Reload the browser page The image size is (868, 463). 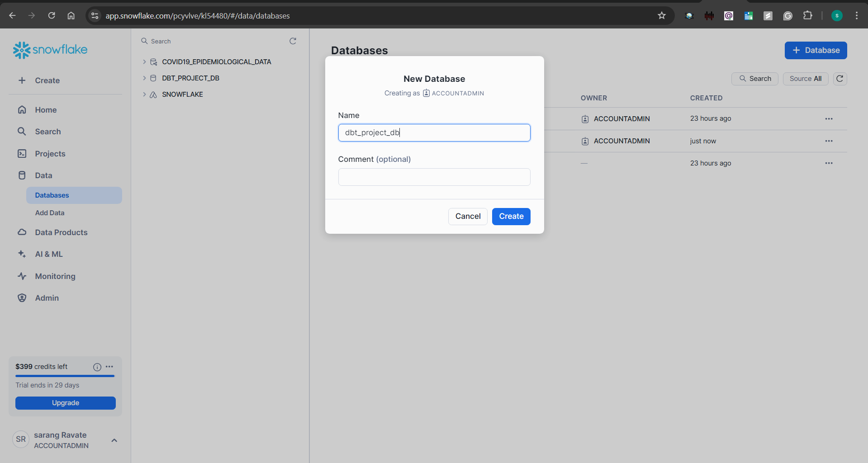[x=52, y=16]
